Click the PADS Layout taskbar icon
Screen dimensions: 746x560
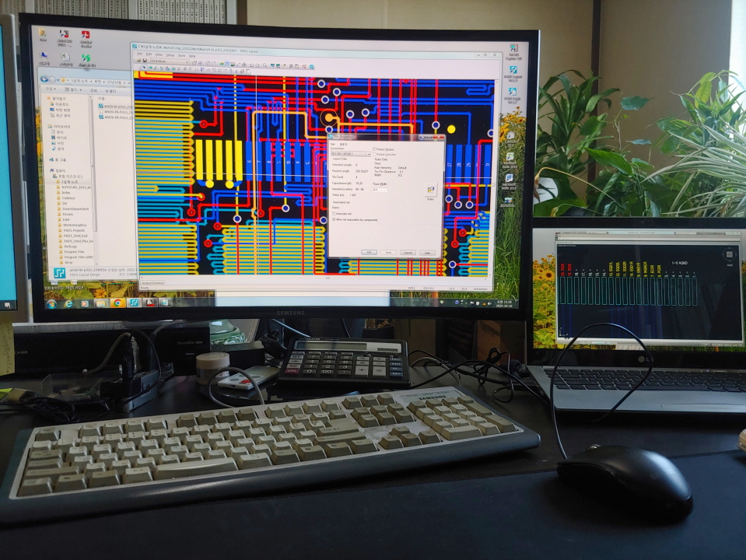tap(134, 302)
